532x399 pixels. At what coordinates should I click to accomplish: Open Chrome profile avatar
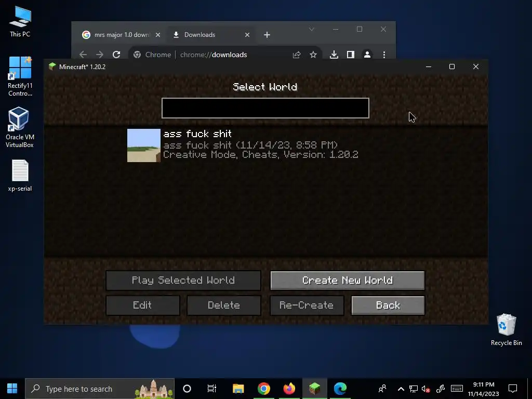367,55
